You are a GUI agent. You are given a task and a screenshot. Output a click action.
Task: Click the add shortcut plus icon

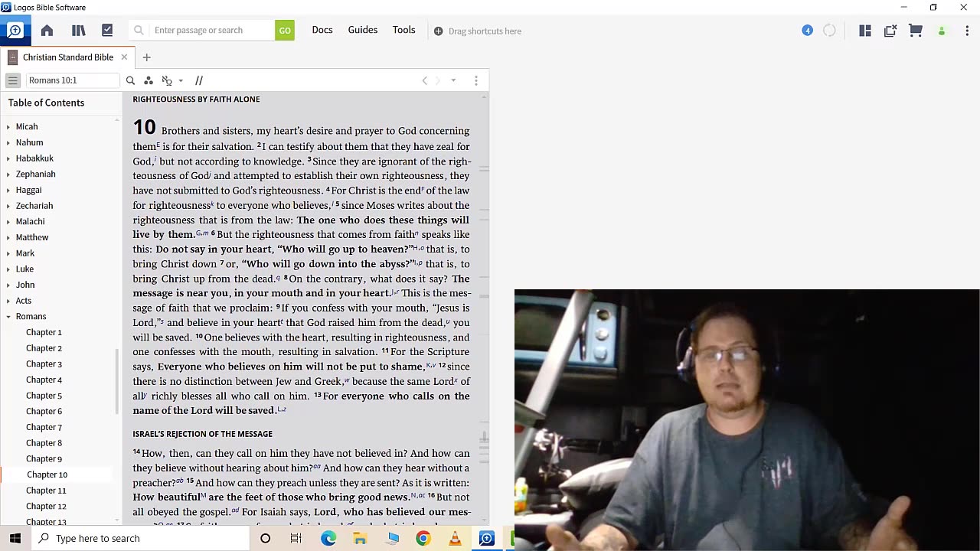point(438,31)
